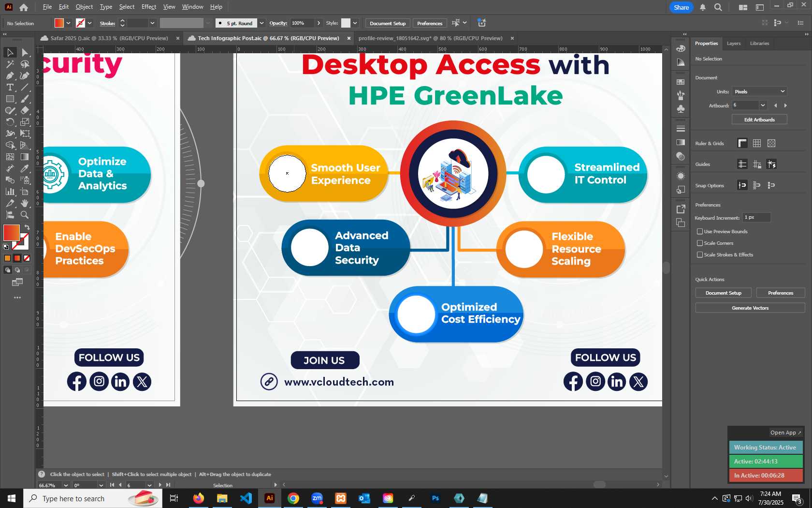Open the Object menu
This screenshot has height=508, width=812.
84,7
